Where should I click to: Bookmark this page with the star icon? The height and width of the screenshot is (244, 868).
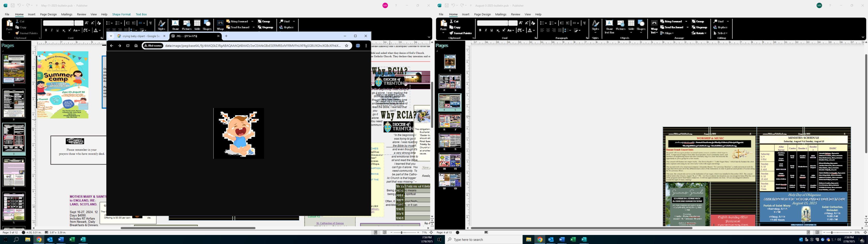point(346,46)
